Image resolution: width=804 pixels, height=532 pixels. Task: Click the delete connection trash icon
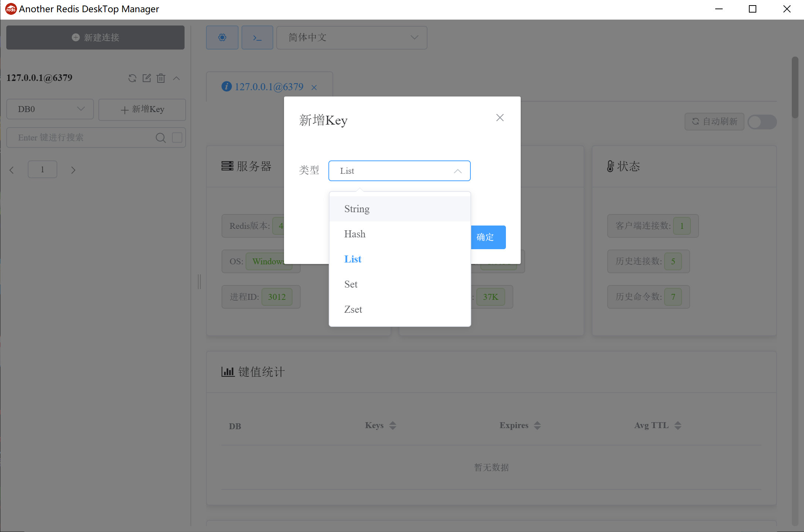coord(161,78)
